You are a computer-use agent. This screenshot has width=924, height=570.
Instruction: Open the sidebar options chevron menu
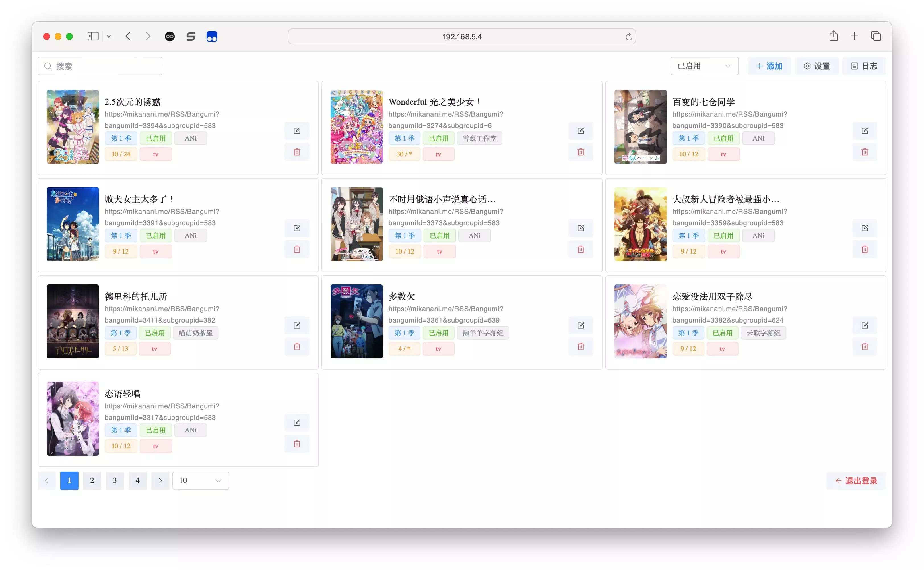pyautogui.click(x=109, y=36)
